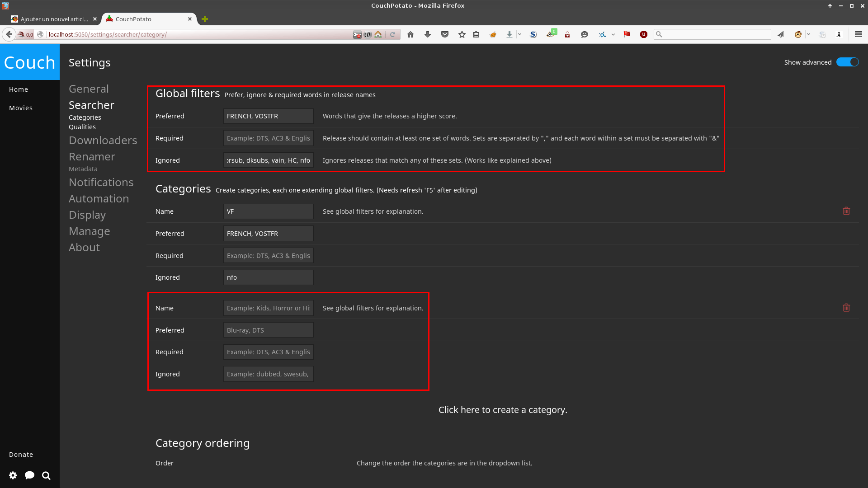The image size is (868, 488).
Task: Switch to the Ajouter un nouvel article tab
Action: tap(54, 19)
